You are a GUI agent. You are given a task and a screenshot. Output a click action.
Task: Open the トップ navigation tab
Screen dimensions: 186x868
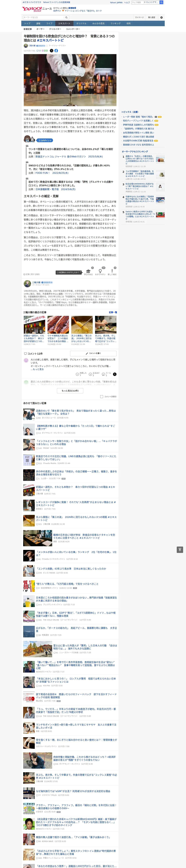(27, 24)
